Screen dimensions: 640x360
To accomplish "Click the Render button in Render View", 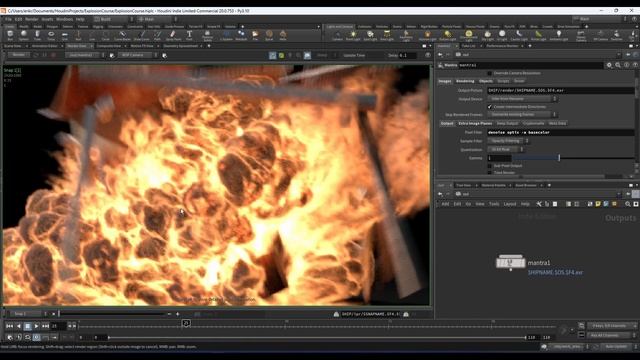I will pos(18,55).
